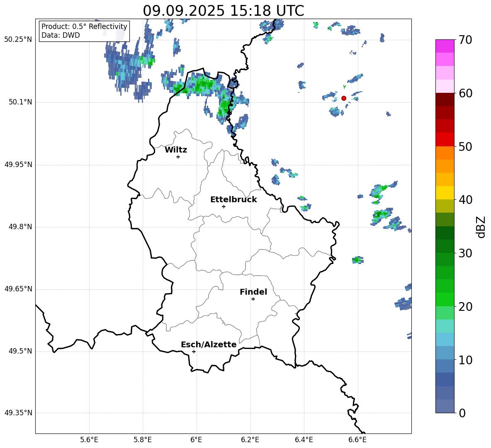The height and width of the screenshot is (448, 491).
Task: Click the 60 colorbar tick label
Action: (x=465, y=93)
